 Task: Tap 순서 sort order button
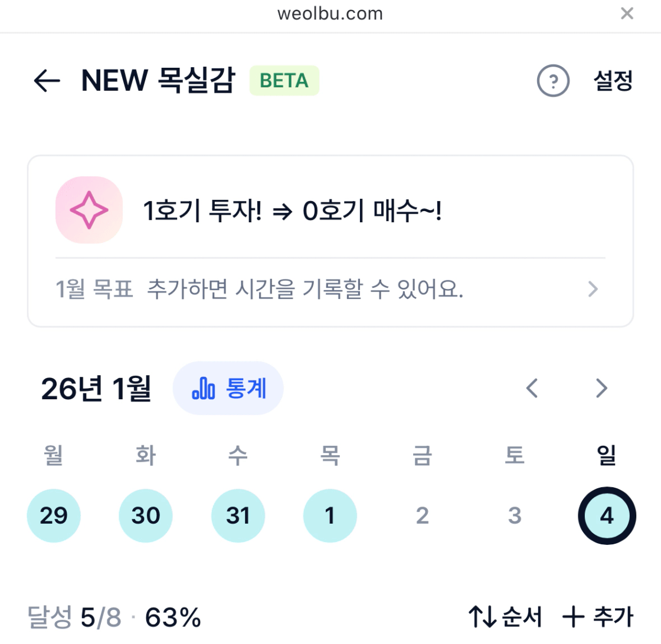tap(505, 617)
